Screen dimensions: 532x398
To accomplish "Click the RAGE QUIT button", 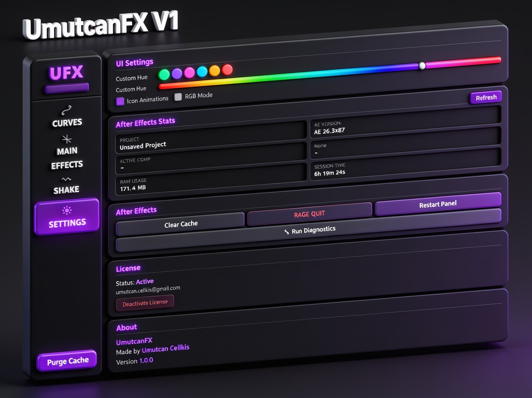I will click(x=309, y=214).
